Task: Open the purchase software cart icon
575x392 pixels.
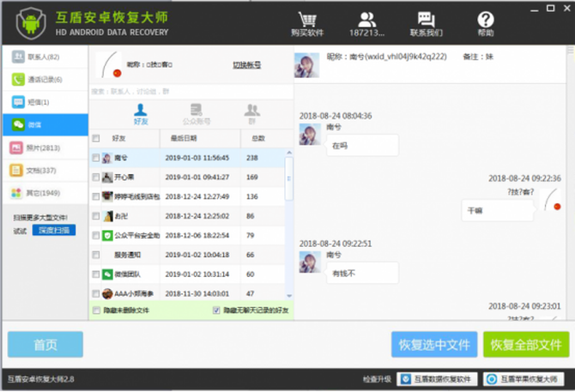Action: point(307,20)
